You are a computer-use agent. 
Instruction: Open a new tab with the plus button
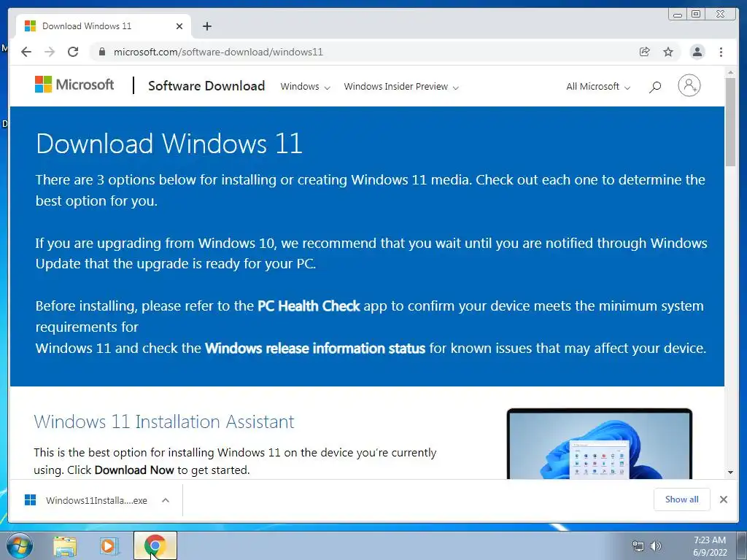[x=206, y=26]
